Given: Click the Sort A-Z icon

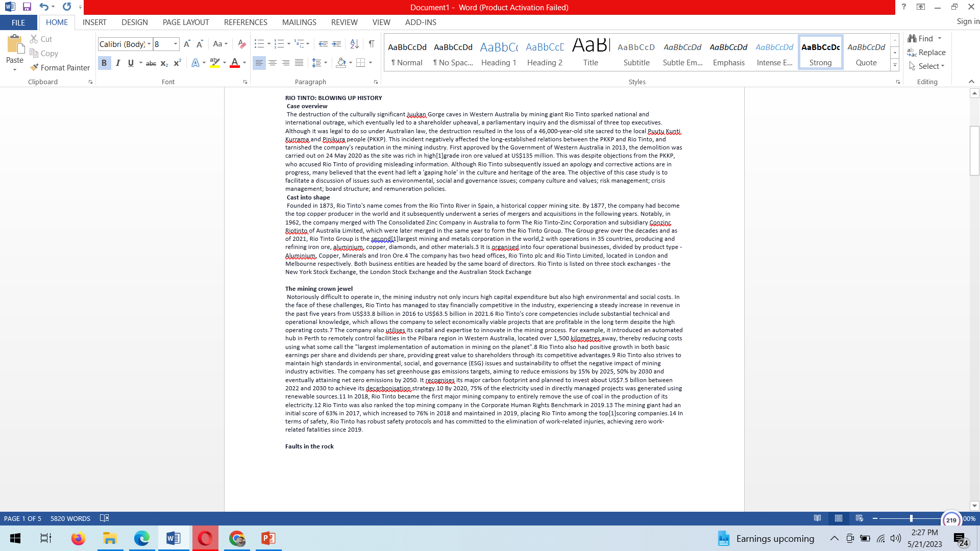Looking at the screenshot, I should pos(354,44).
